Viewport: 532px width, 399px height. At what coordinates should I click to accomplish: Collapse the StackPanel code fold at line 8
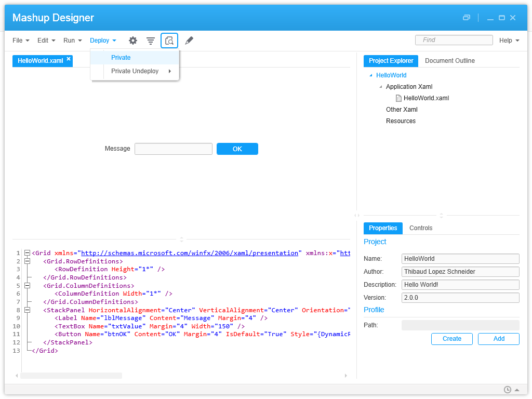coord(28,310)
